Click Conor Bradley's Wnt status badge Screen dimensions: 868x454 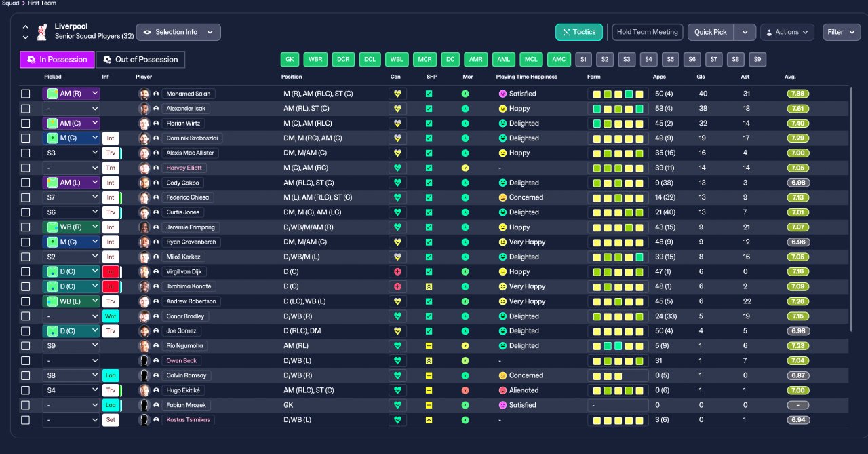(x=111, y=316)
